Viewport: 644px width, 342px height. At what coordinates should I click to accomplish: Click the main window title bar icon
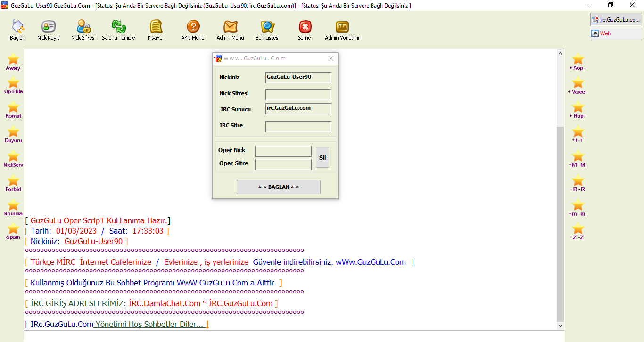[x=5, y=5]
